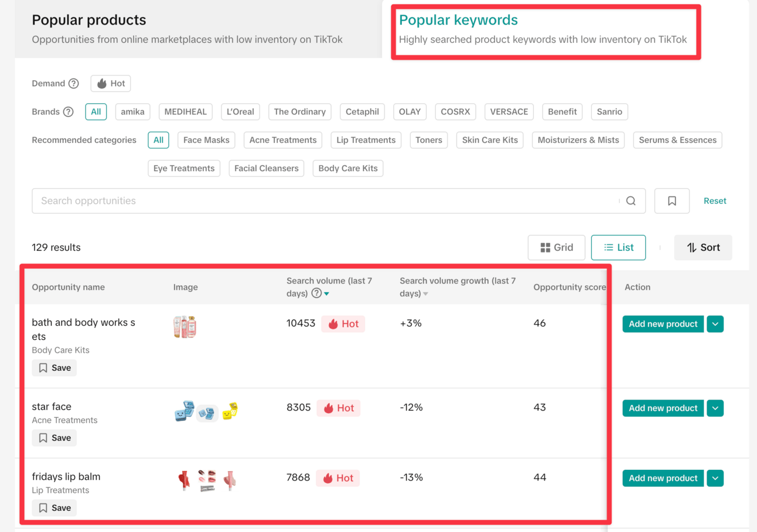This screenshot has height=532, width=757.
Task: Filter by COSRX brand
Action: click(455, 111)
